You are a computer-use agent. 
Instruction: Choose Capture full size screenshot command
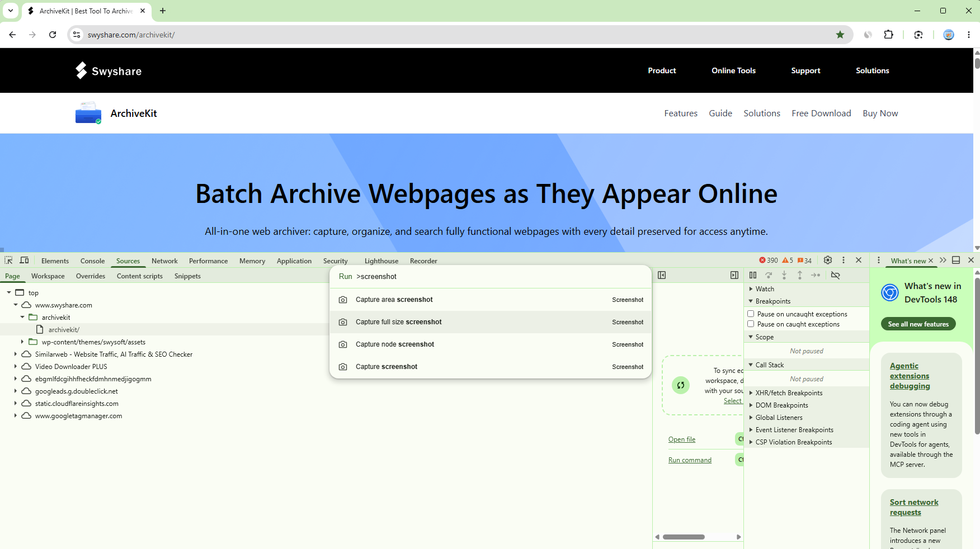(491, 322)
